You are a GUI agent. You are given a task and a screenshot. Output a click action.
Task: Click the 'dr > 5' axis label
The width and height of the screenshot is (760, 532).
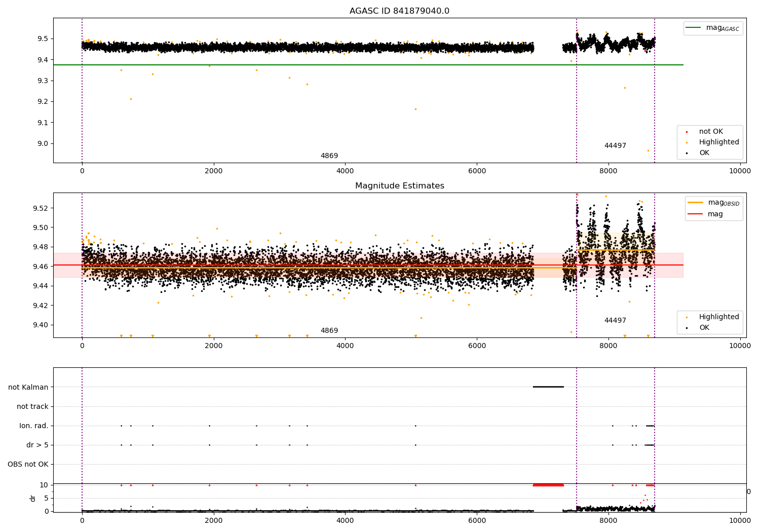point(37,445)
